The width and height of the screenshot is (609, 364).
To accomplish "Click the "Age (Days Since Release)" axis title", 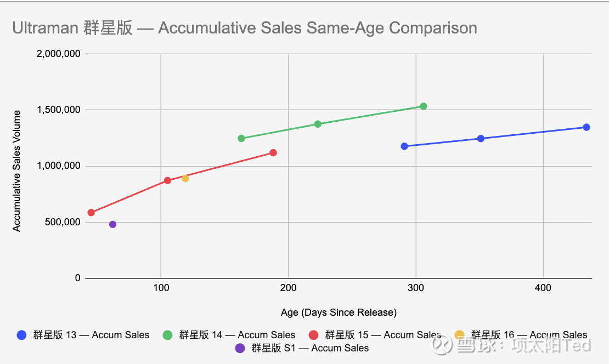I will [x=339, y=312].
